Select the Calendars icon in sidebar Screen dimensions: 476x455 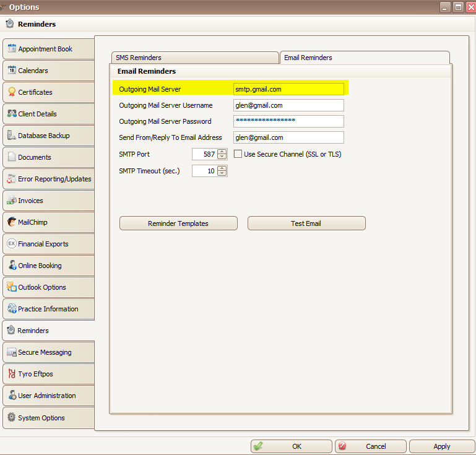[12, 70]
